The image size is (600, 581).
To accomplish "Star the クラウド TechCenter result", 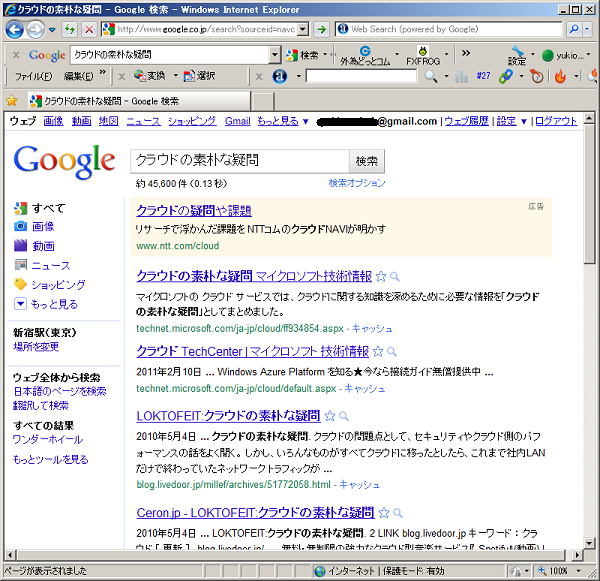I will (378, 352).
